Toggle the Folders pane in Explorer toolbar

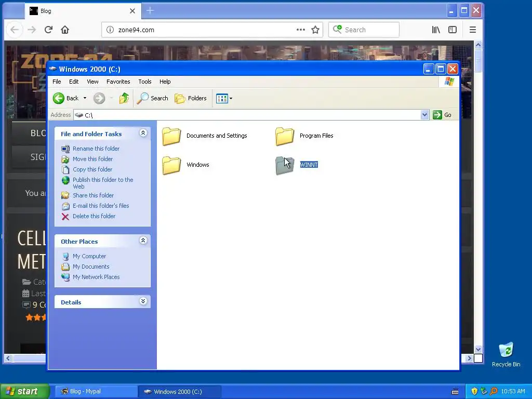[190, 98]
